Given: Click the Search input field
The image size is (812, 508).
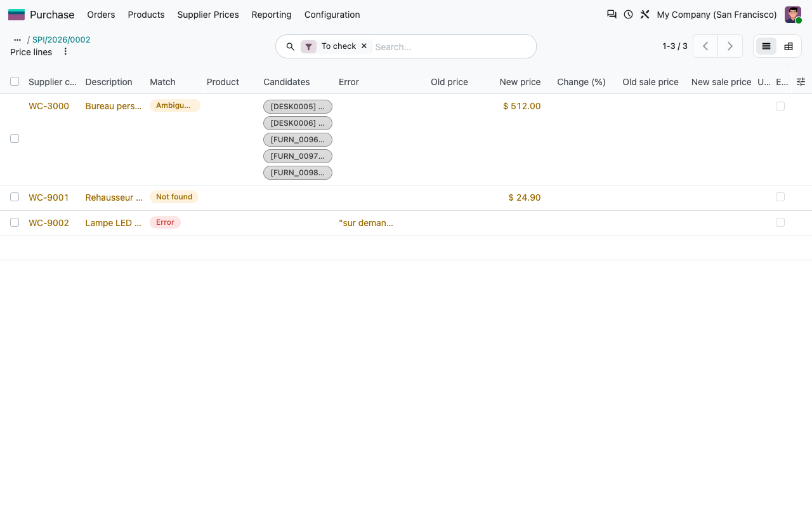Looking at the screenshot, I should pos(450,46).
